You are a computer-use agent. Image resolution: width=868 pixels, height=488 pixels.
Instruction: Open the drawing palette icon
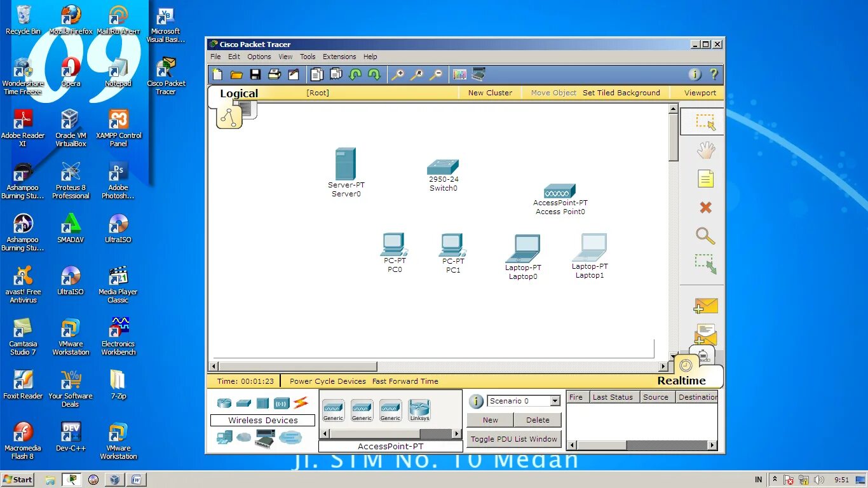(459, 74)
